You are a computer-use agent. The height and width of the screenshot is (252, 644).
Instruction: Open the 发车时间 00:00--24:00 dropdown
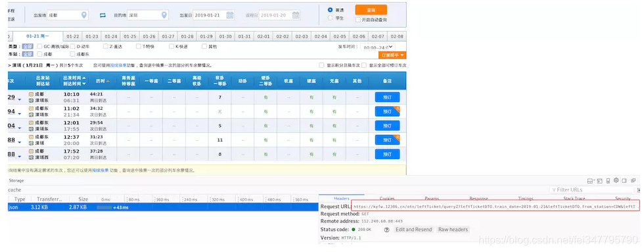(377, 47)
